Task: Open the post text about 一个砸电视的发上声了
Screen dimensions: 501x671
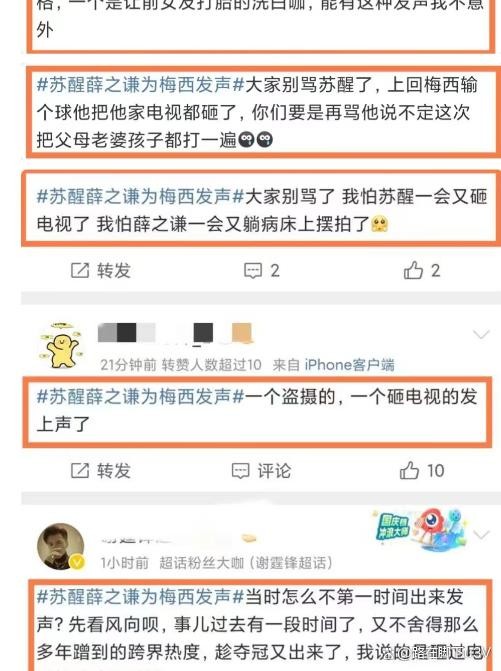Action: 257,410
